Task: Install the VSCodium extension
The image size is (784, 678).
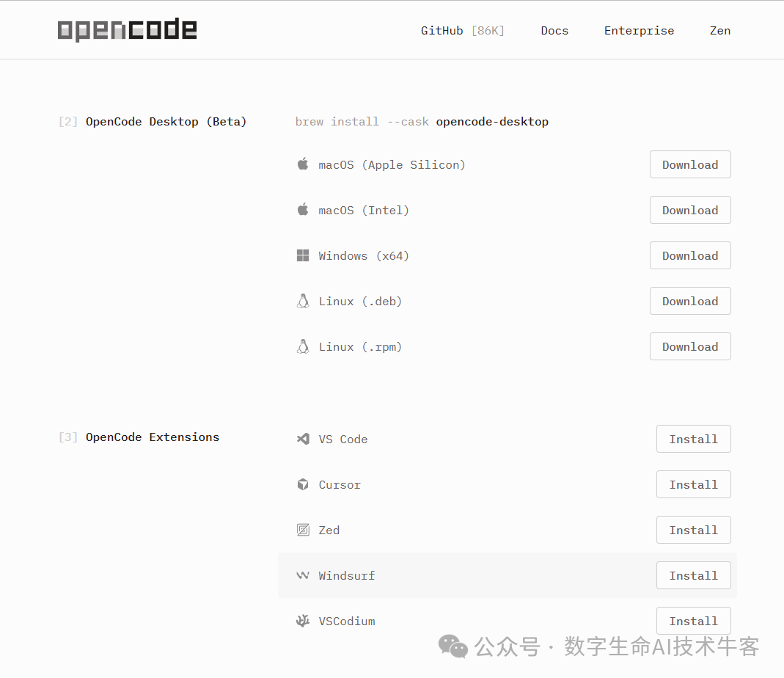Action: [x=694, y=621]
